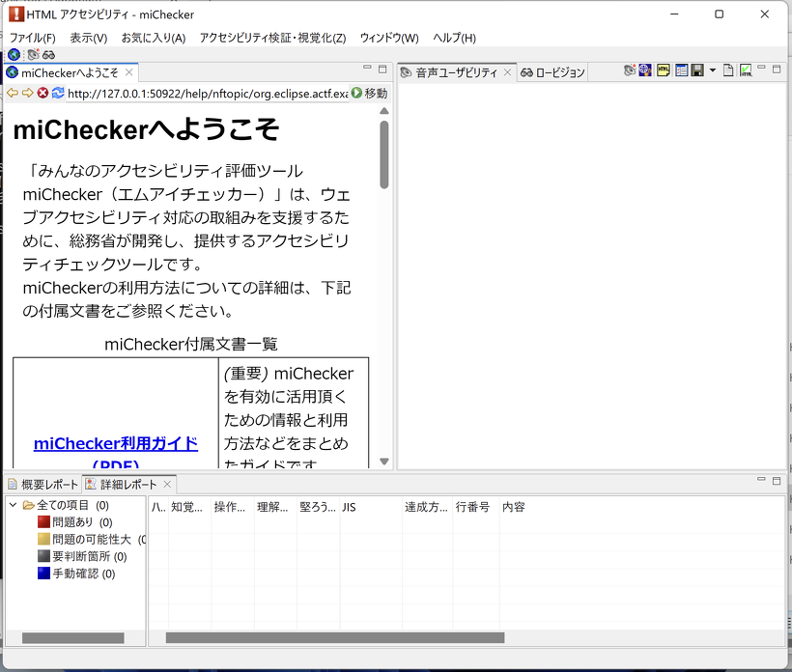The image size is (792, 672).
Task: Click the floppy disk save icon
Action: click(x=697, y=70)
